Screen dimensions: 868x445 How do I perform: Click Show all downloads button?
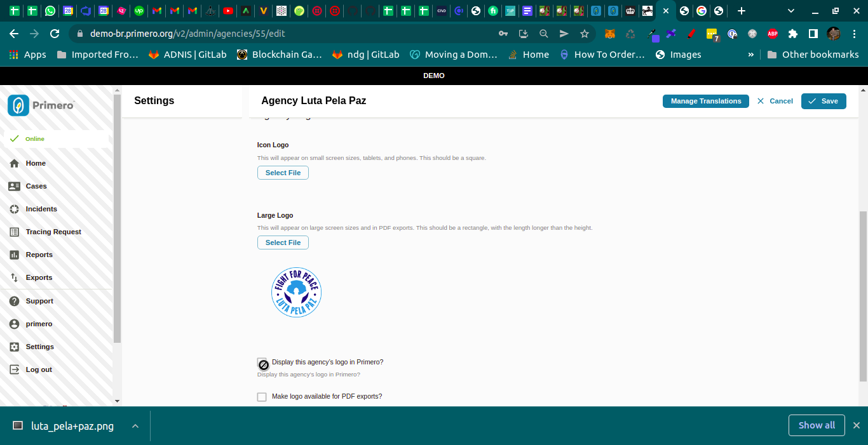click(817, 425)
